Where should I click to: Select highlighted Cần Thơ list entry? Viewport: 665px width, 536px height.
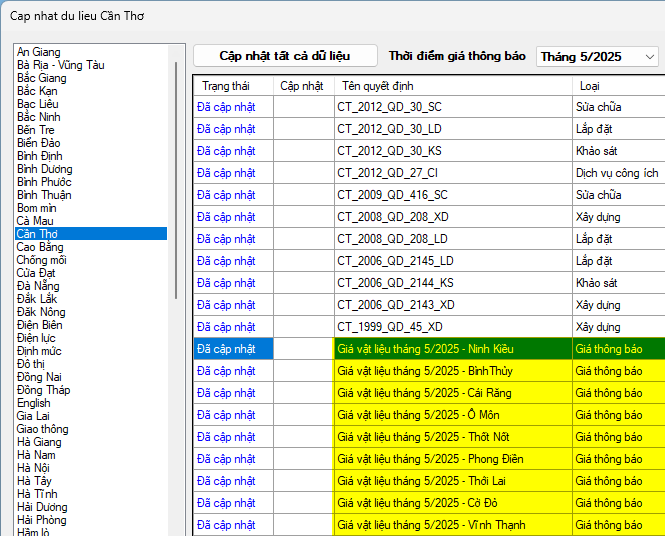91,234
